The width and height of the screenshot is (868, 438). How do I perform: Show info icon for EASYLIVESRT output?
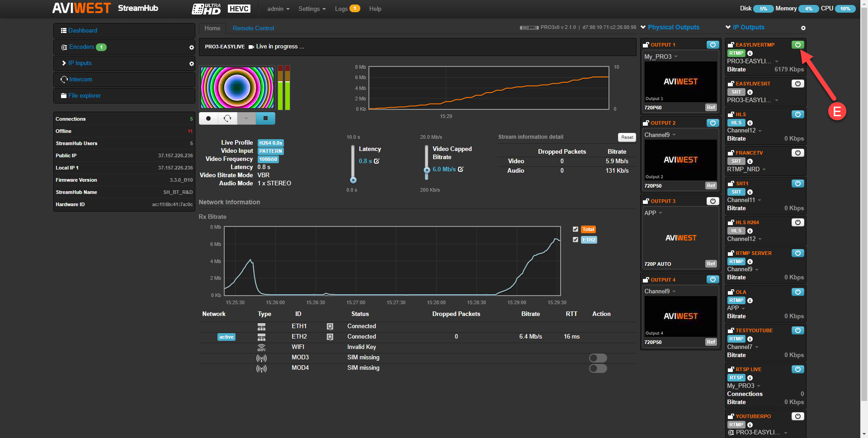click(x=750, y=92)
